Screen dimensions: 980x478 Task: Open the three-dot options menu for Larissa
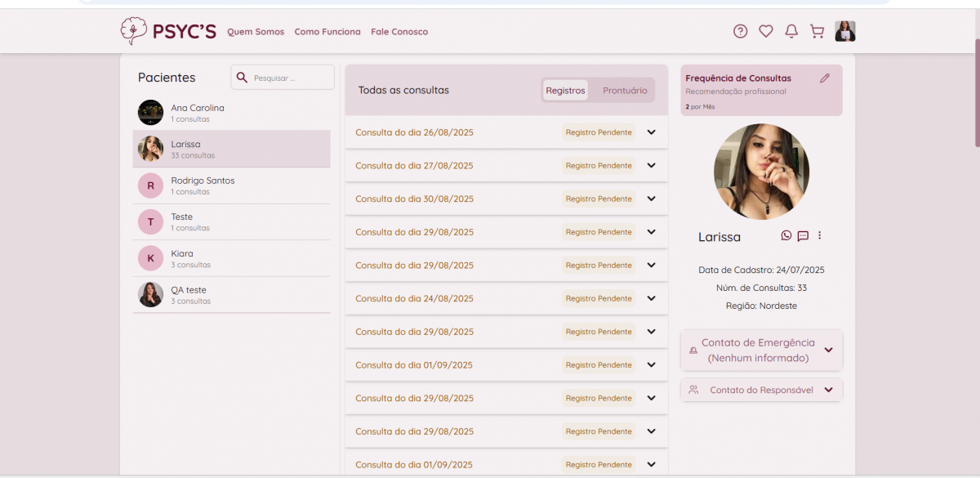point(820,235)
